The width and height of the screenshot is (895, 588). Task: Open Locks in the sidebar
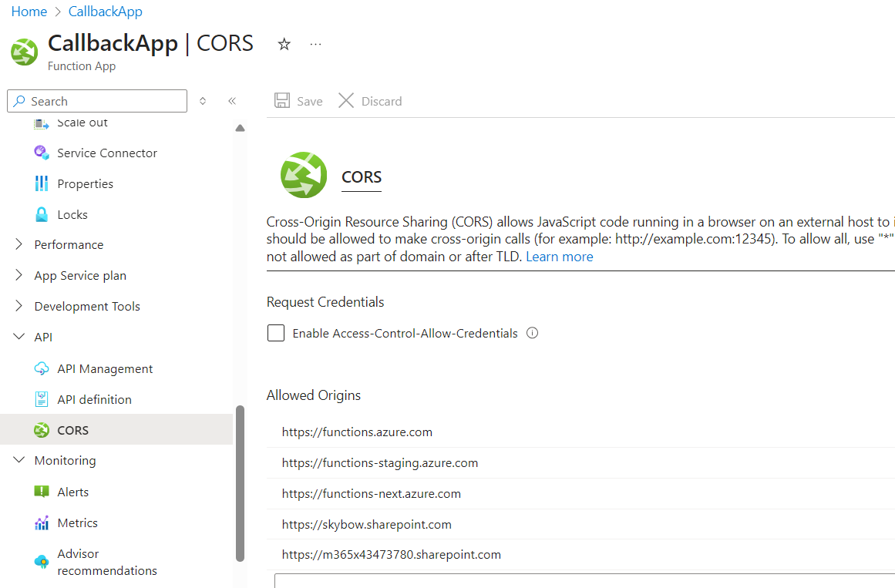tap(72, 214)
